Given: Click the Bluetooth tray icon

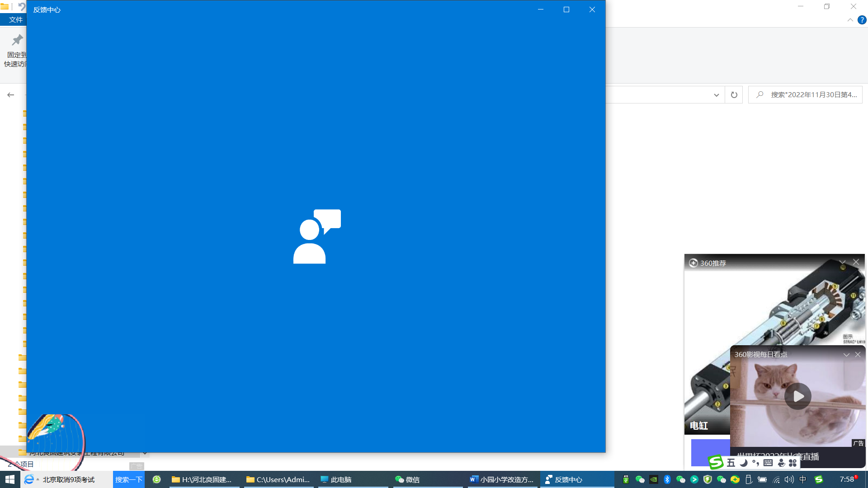Looking at the screenshot, I should click(667, 479).
